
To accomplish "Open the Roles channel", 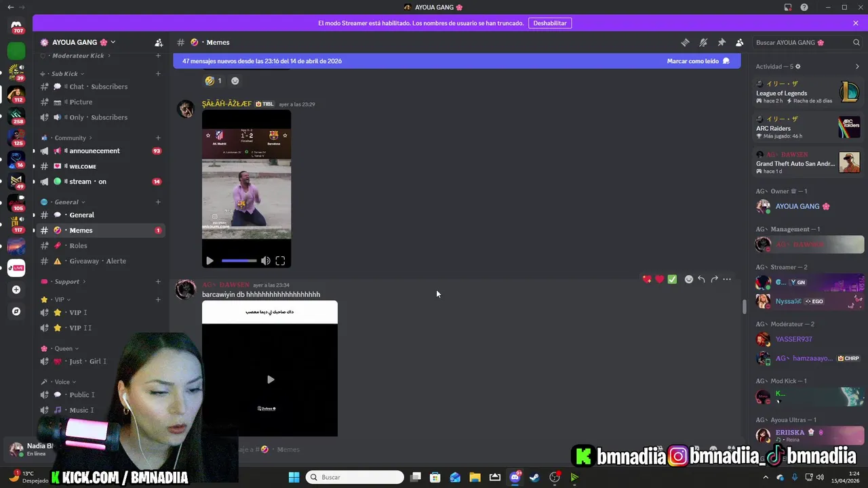I will [100, 245].
